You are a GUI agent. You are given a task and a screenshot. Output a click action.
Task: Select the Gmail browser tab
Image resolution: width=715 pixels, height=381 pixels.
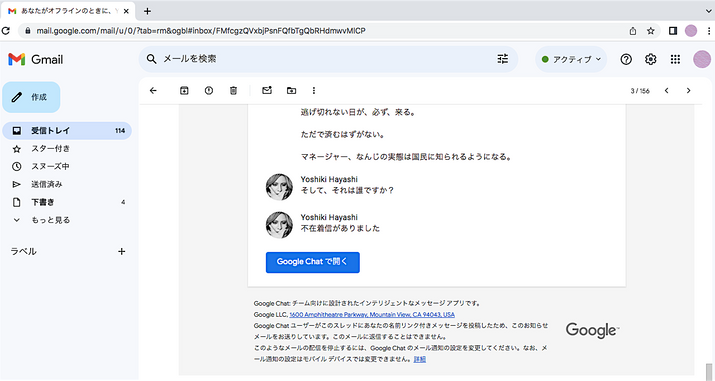[67, 11]
